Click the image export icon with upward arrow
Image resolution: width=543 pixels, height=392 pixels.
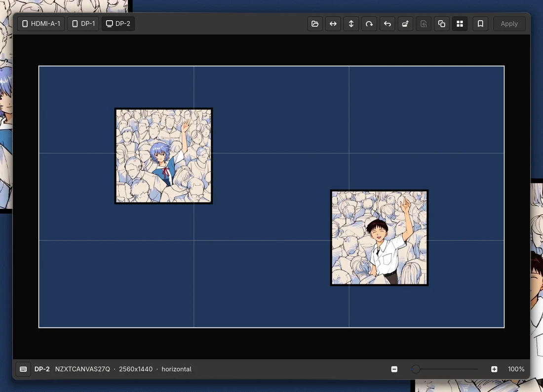[x=405, y=24]
